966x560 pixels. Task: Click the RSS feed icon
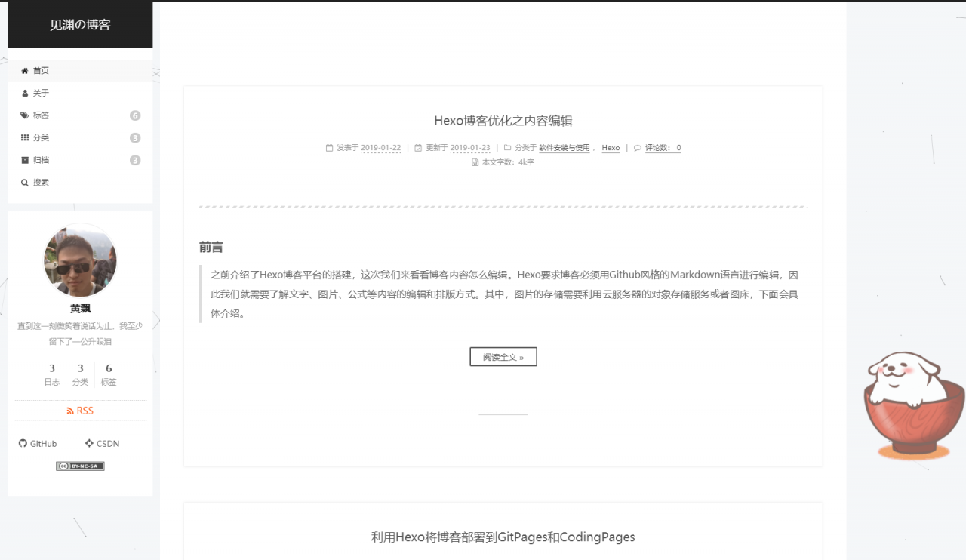[x=70, y=411]
